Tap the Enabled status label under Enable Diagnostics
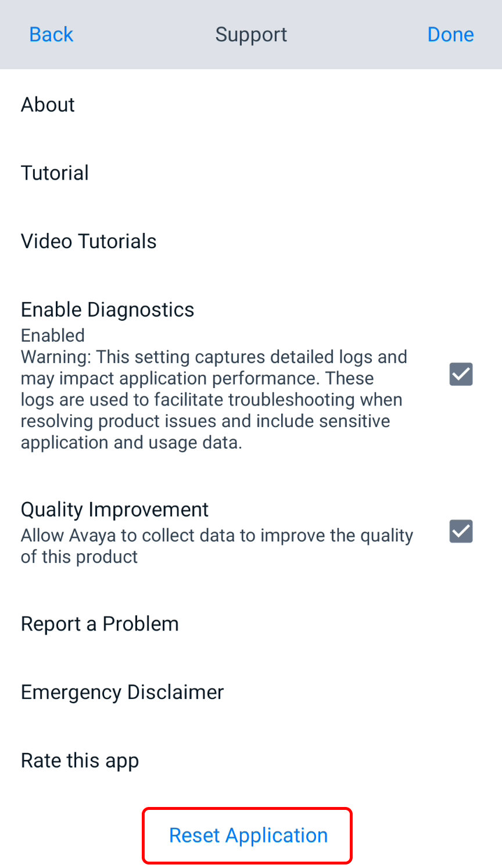This screenshot has height=868, width=502. pos(52,335)
